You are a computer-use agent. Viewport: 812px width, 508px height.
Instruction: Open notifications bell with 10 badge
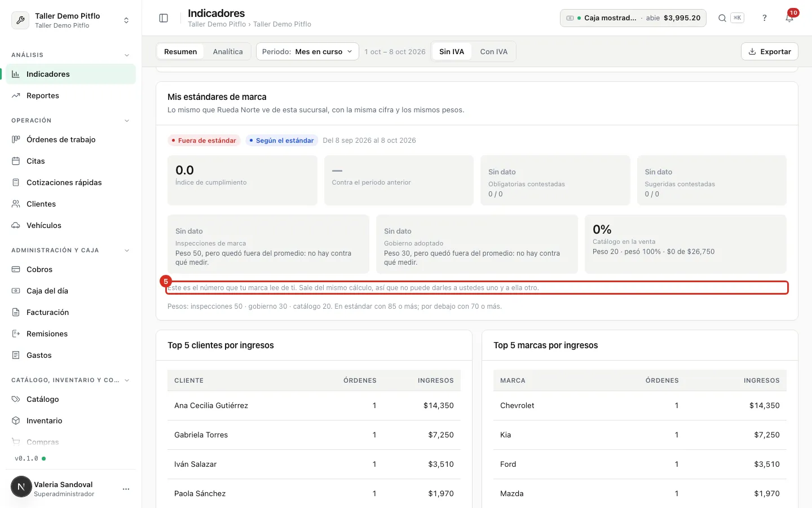click(789, 18)
